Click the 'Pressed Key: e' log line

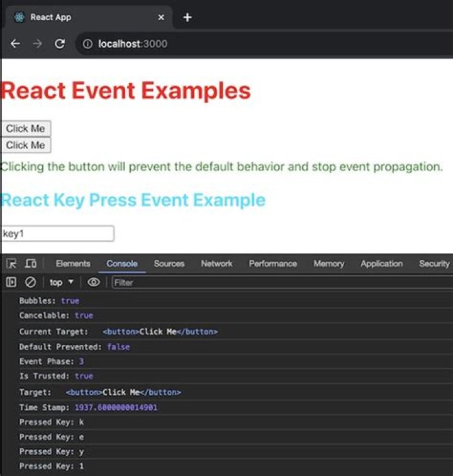pyautogui.click(x=52, y=437)
